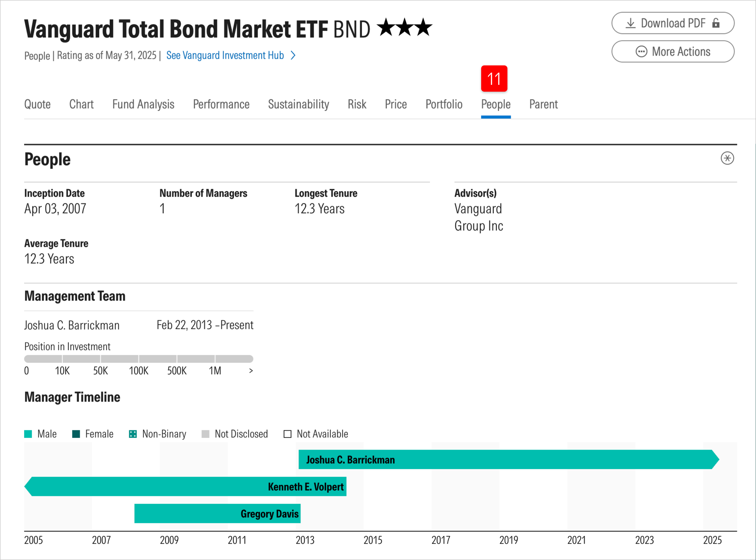Screen dimensions: 756x560
Task: Open See Vanguard Investment Hub link
Action: (225, 55)
